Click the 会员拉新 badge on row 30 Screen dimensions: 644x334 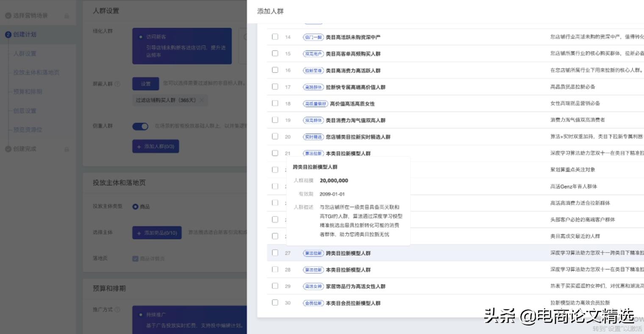pyautogui.click(x=313, y=303)
